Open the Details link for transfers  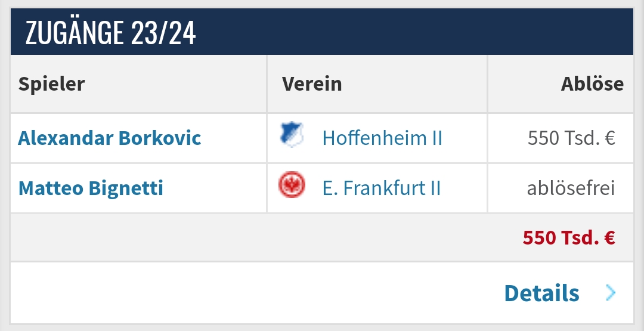541,293
